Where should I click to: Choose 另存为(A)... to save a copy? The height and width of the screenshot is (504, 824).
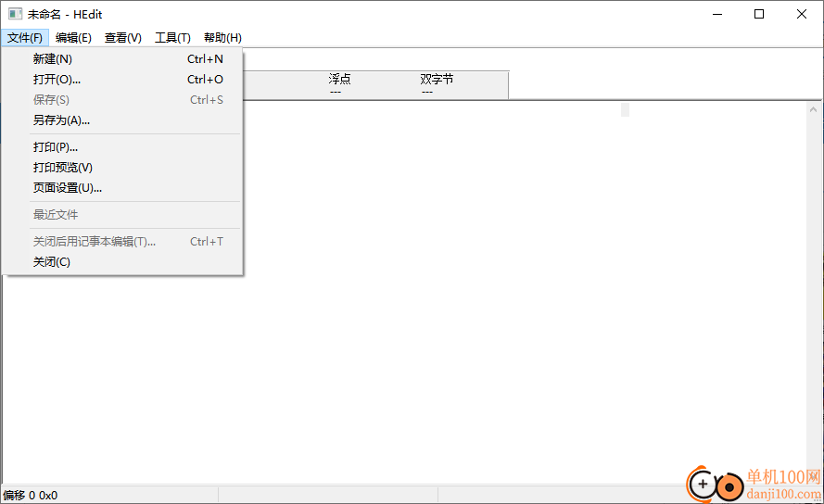[x=122, y=120]
